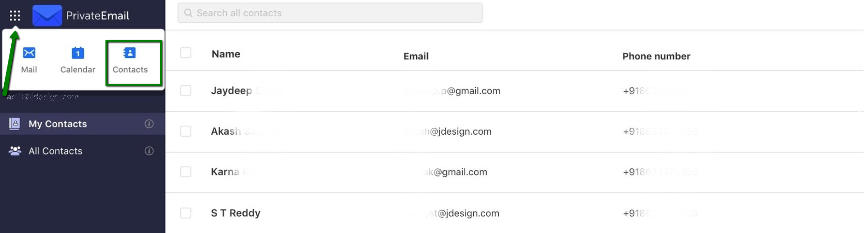Open the Mail app icon
The height and width of the screenshot is (233, 868).
coord(29,53)
